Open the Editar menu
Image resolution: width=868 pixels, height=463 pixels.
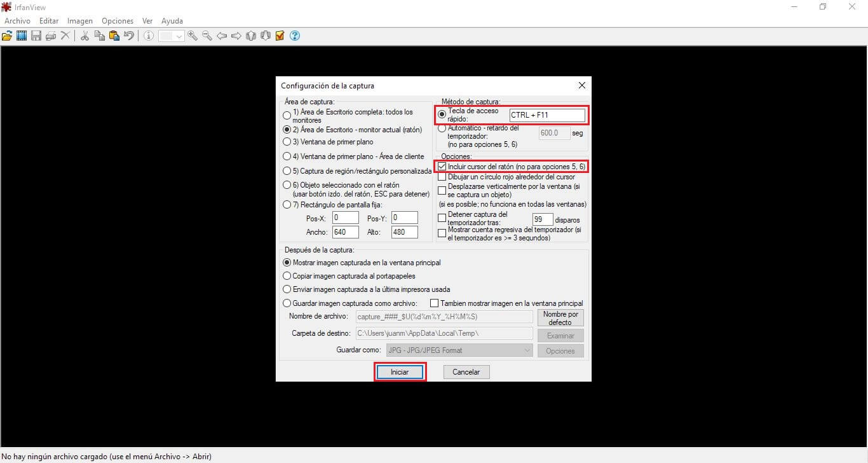click(49, 21)
